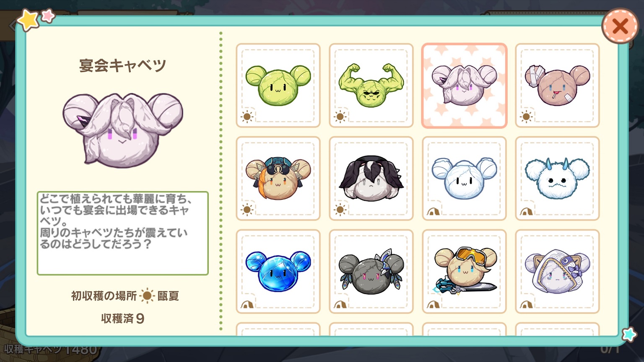Select the hooded white cabbage card
Screen dimensions: 644x362
tap(557, 271)
